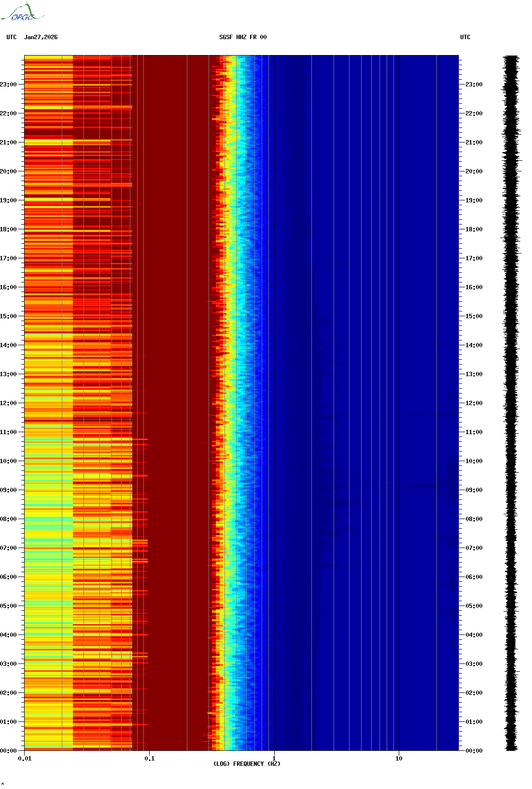Select the 23:00 marker on right axis
Screen dimensions: 532x789
click(474, 85)
